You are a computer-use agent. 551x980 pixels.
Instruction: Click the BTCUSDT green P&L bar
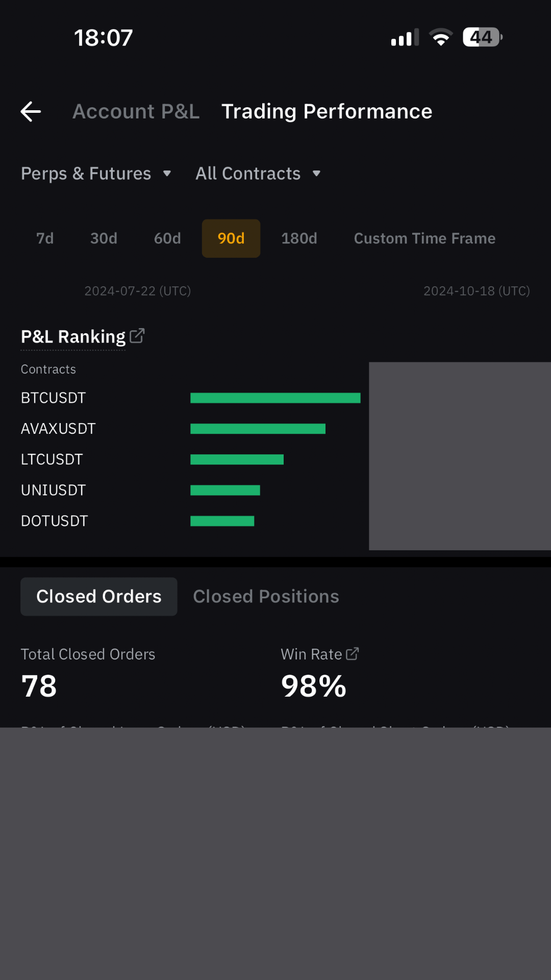coord(275,398)
